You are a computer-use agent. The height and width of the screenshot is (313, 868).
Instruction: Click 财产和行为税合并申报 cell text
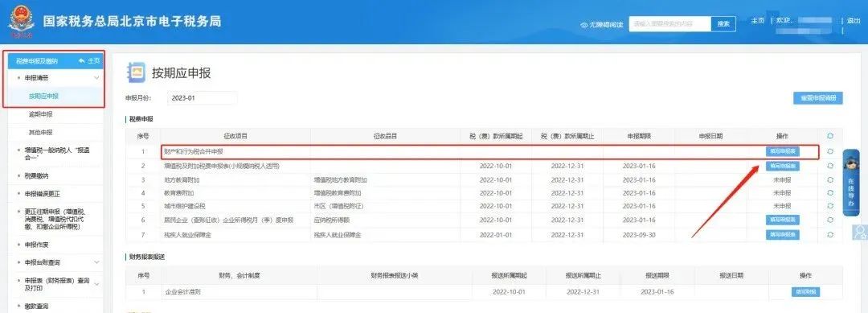click(x=194, y=151)
